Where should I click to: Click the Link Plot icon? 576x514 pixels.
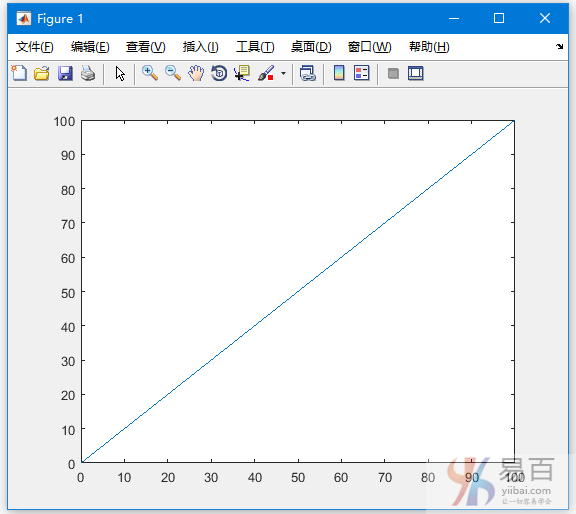click(x=308, y=73)
